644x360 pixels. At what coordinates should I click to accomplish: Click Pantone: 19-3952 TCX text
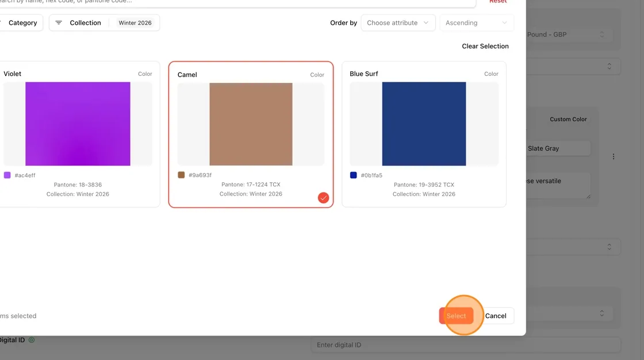click(424, 185)
